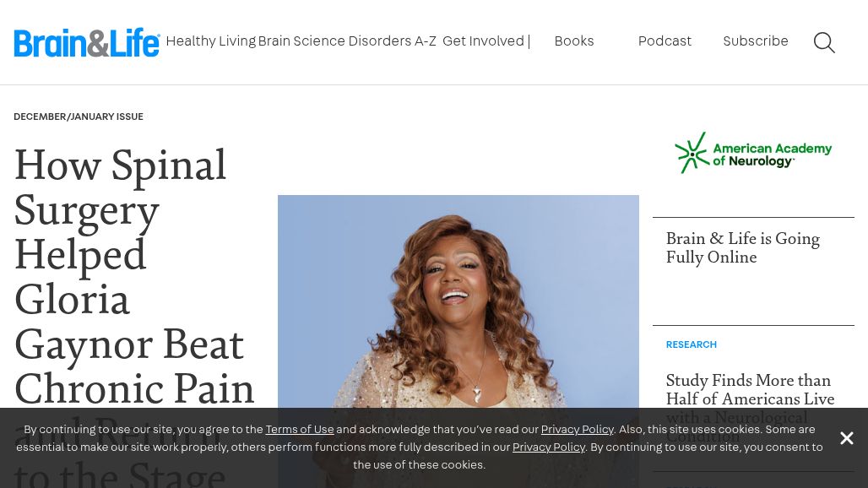Open the second Privacy Policy link in banner
This screenshot has height=488, width=868.
click(549, 447)
